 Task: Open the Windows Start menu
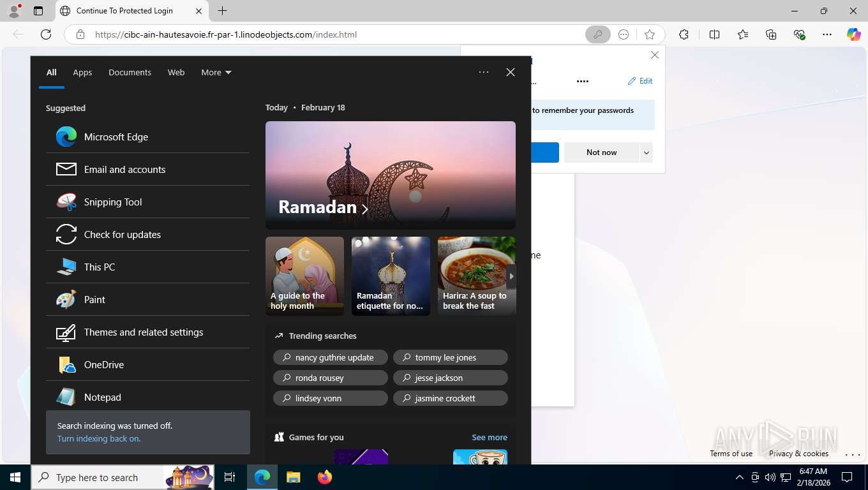[x=15, y=477]
